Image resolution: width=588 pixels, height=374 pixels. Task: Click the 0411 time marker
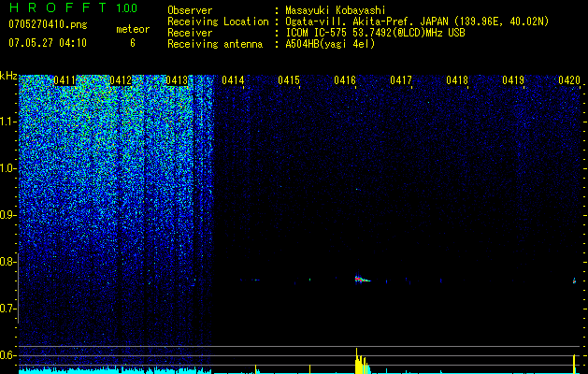click(x=65, y=80)
